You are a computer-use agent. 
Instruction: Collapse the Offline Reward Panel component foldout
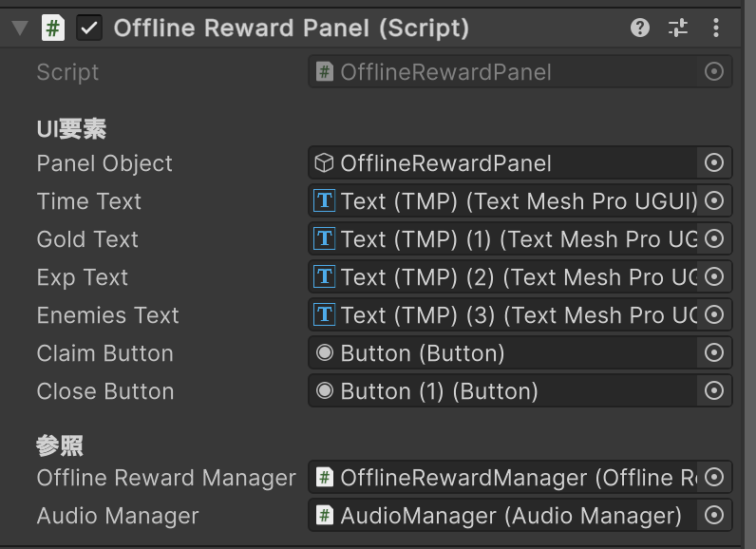tap(19, 28)
